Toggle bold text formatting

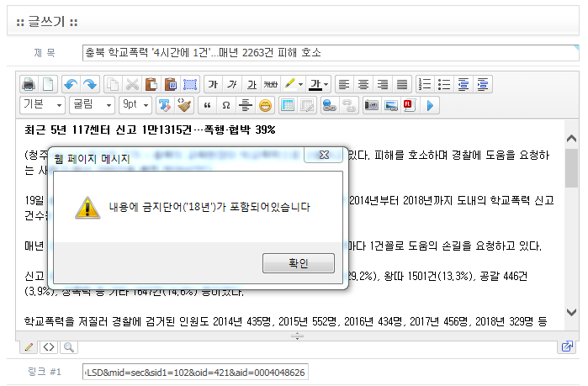tap(213, 84)
